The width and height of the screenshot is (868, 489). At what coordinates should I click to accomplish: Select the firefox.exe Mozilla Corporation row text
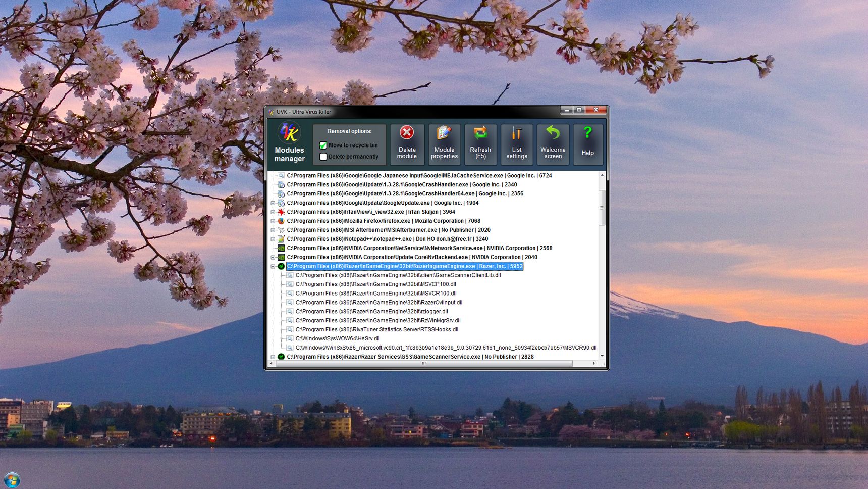point(384,221)
